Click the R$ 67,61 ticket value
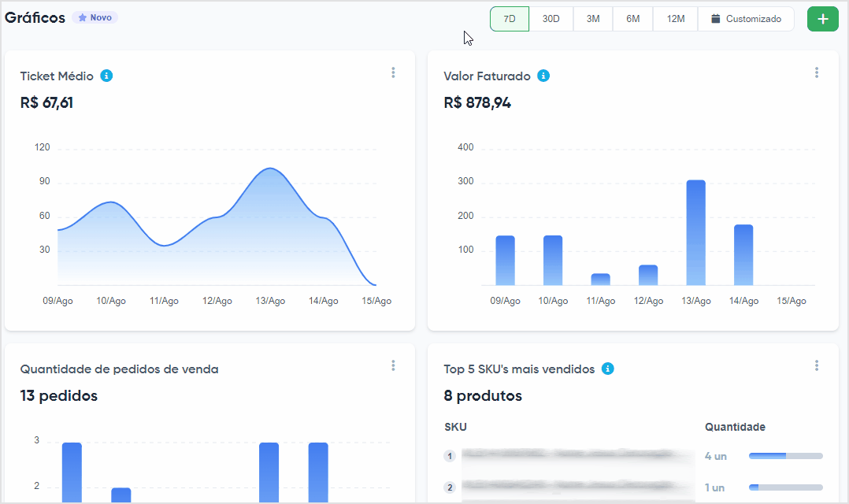 pos(46,103)
